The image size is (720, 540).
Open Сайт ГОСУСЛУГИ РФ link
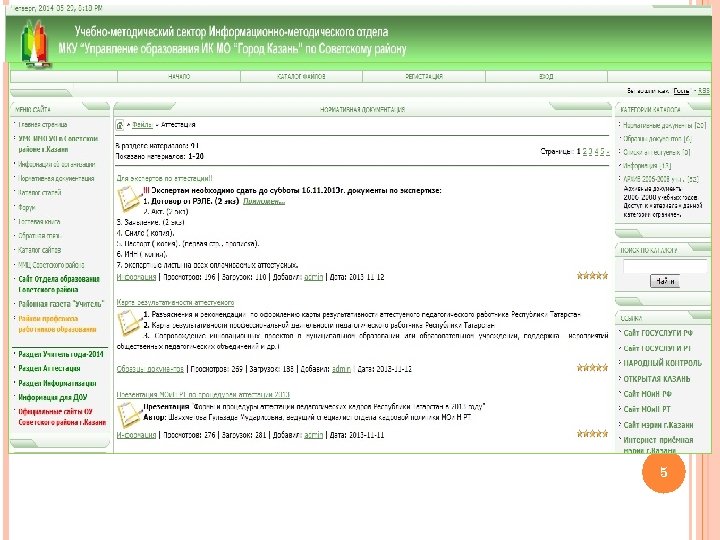pos(658,333)
